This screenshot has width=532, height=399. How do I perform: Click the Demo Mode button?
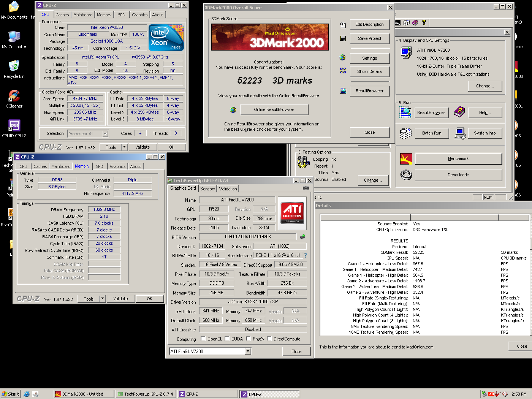[x=458, y=175]
